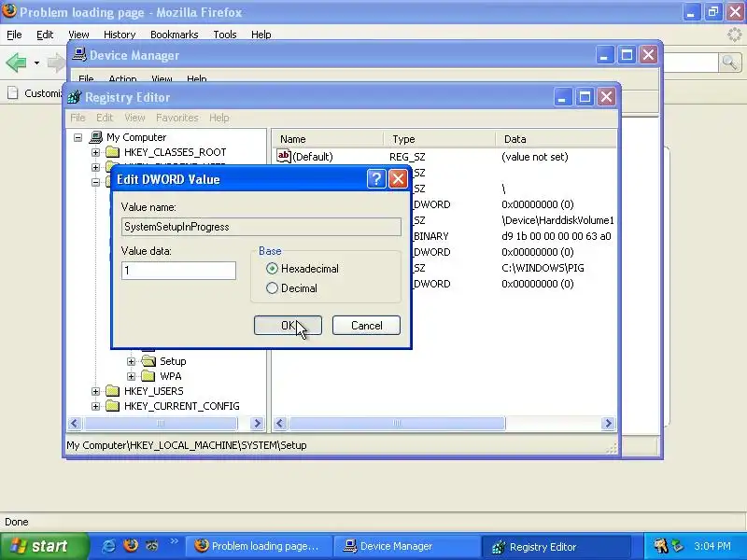The width and height of the screenshot is (747, 560).
Task: Sort the values by the Data column
Action: tap(556, 139)
